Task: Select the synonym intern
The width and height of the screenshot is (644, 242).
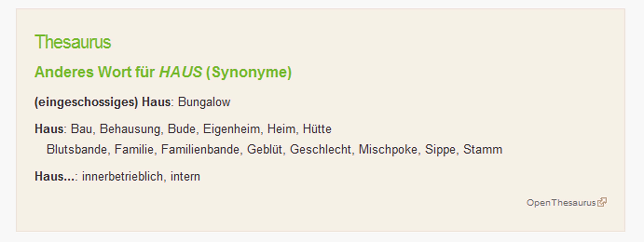Action: (x=185, y=176)
